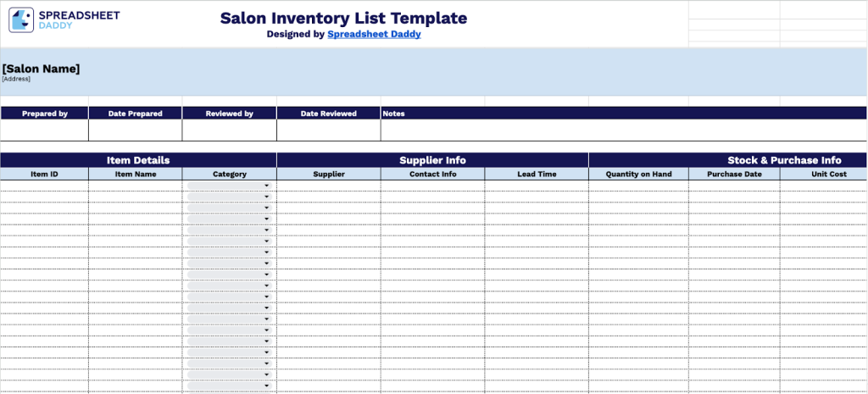Click the Lead Time column header
Screen dimensions: 868x394
coord(537,174)
